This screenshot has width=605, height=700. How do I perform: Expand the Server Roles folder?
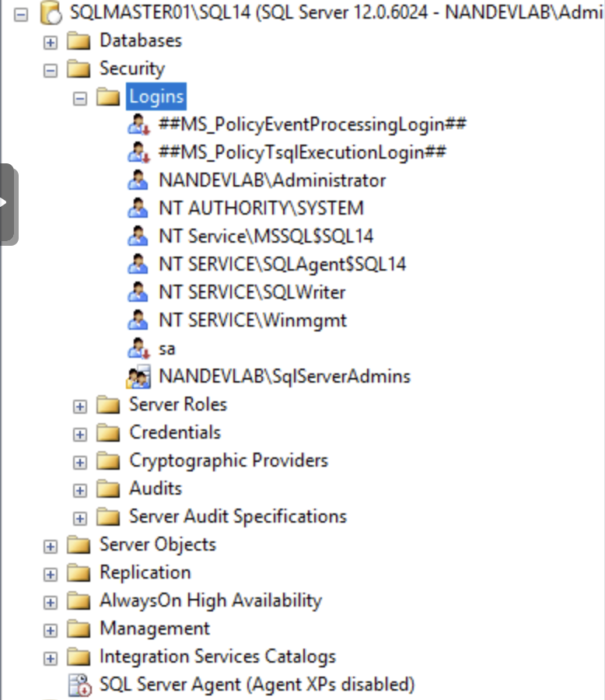[79, 406]
